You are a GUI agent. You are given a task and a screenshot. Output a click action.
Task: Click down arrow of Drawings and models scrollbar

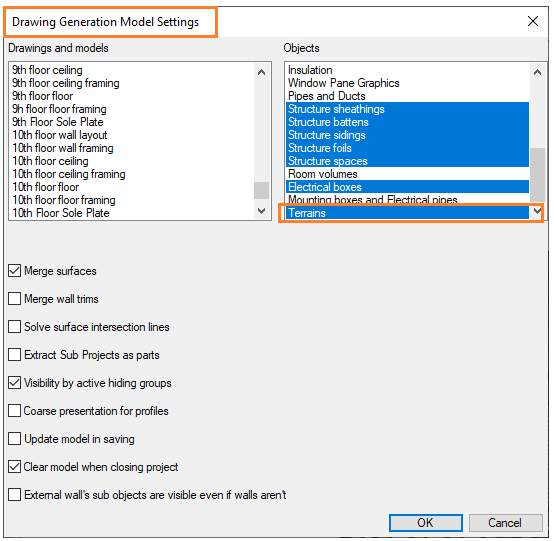click(x=261, y=211)
